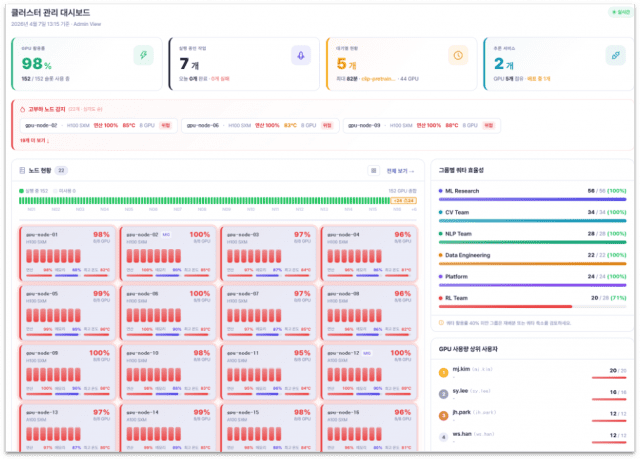This screenshot has width=640, height=460.
Task: Open gpu-node-02 alert chip in high-load banner
Action: coord(98,126)
